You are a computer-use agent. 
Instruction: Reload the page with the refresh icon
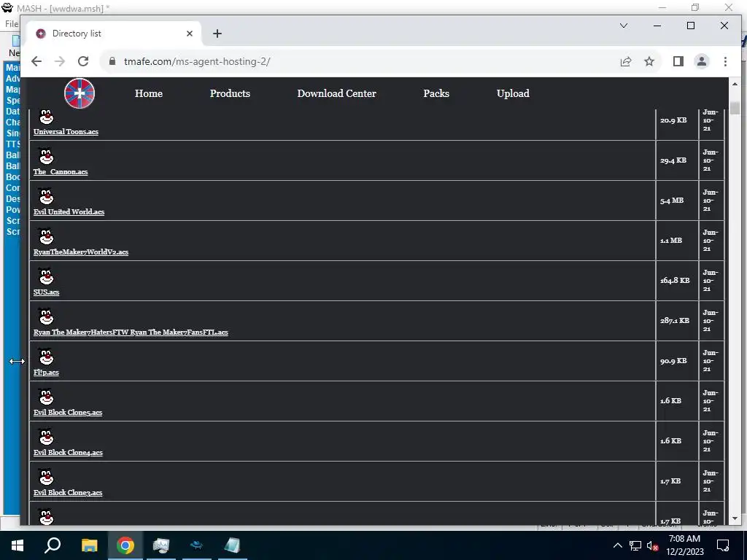pyautogui.click(x=83, y=61)
